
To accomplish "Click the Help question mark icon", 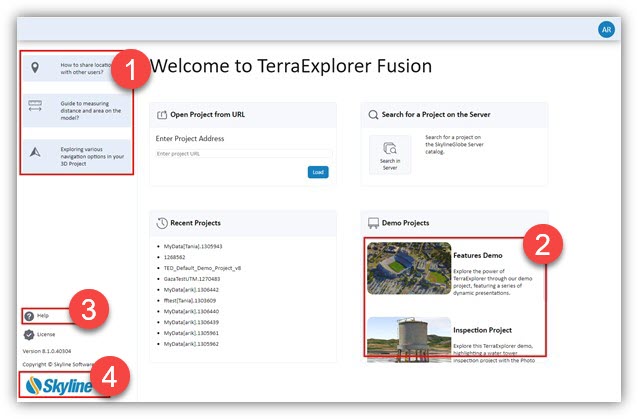I will (29, 315).
